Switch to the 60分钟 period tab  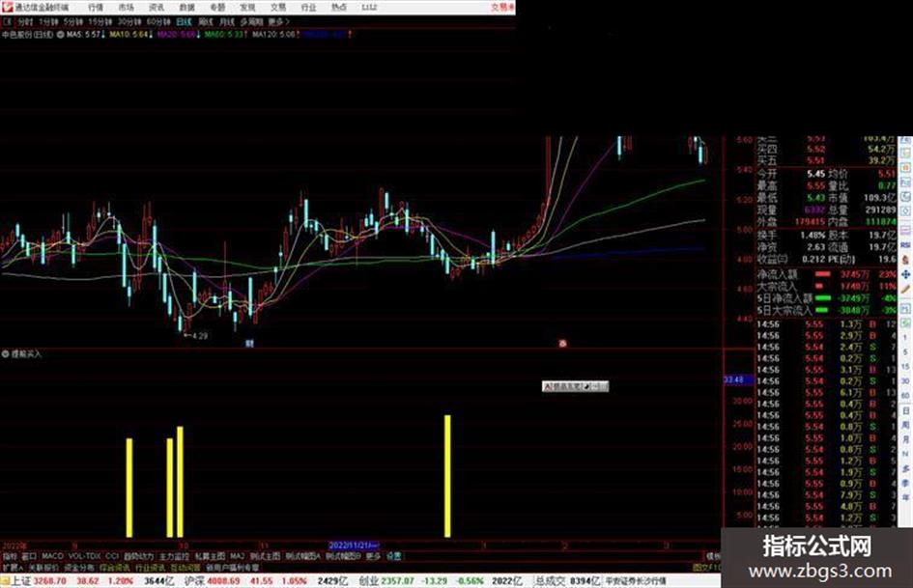[157, 22]
